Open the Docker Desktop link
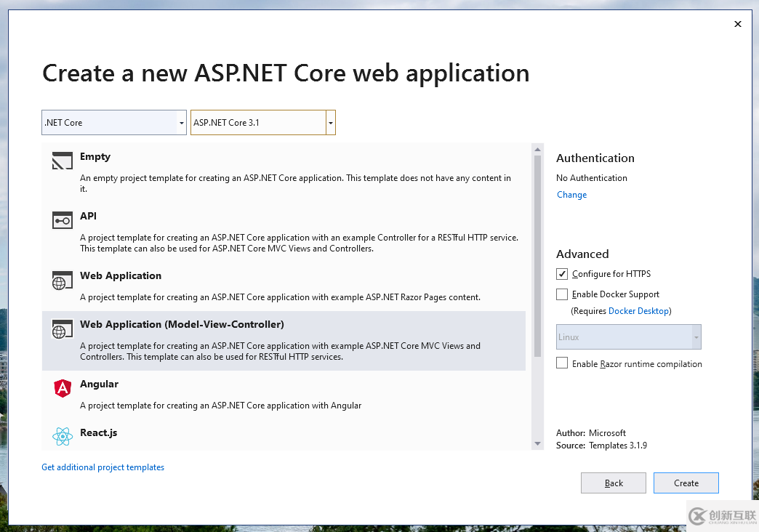The image size is (759, 532). point(638,311)
